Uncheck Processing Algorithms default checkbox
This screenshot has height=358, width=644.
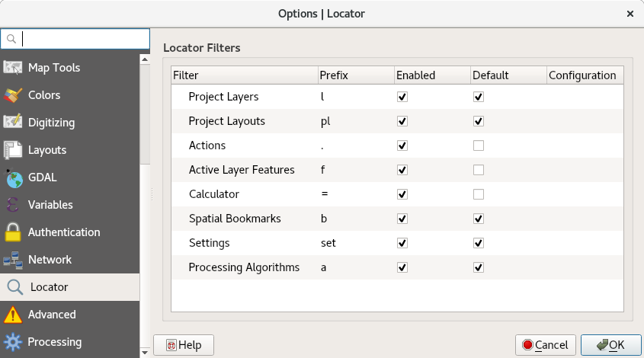coord(479,267)
